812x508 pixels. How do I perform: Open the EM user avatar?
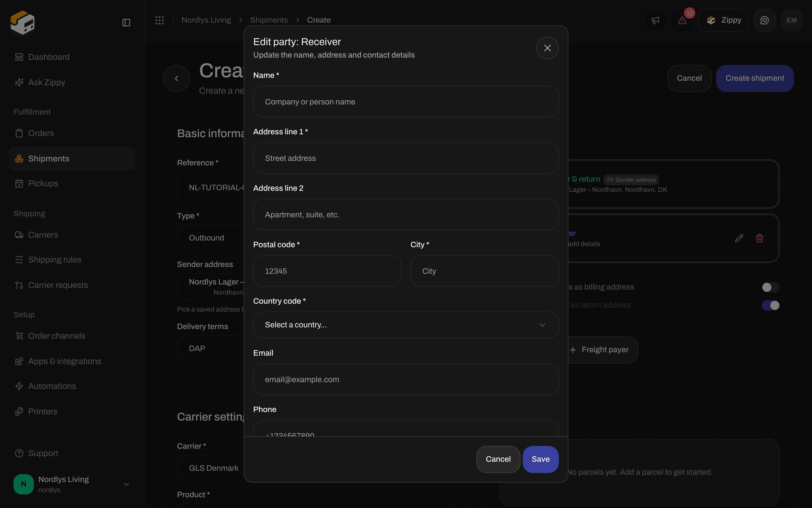pos(791,21)
